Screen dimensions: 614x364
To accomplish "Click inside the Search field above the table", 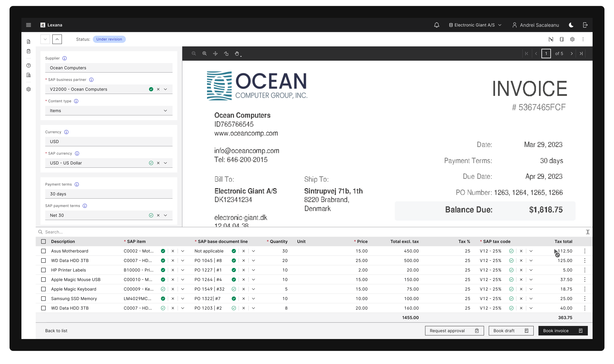I will coord(98,232).
